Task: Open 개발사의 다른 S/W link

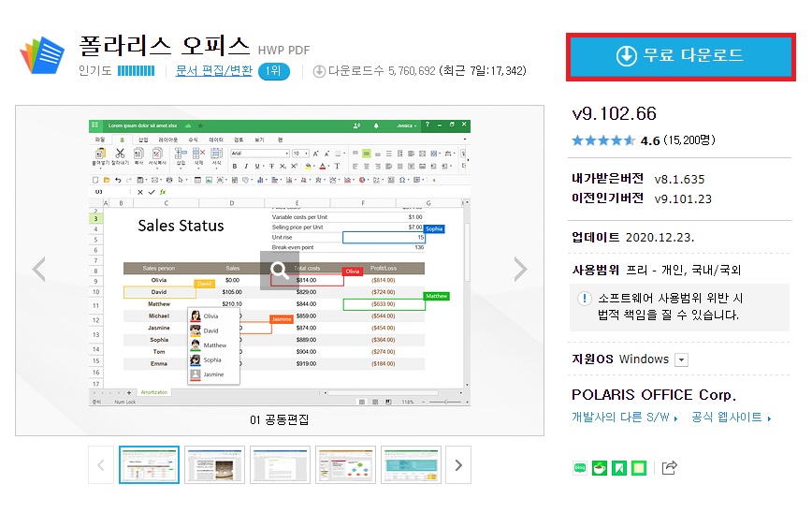Action: pos(625,418)
